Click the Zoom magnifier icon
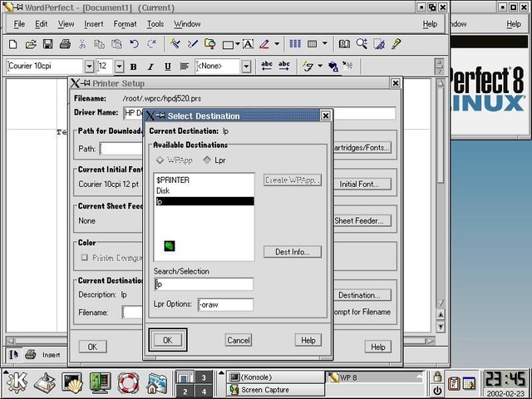 tap(362, 44)
